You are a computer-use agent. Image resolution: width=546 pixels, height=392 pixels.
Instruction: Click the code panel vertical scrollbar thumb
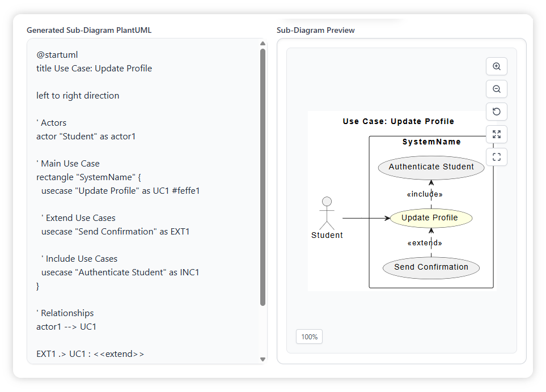click(x=263, y=177)
